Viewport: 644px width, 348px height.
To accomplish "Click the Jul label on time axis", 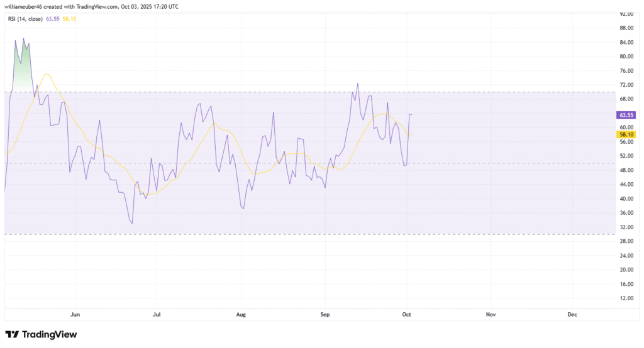I will (157, 313).
